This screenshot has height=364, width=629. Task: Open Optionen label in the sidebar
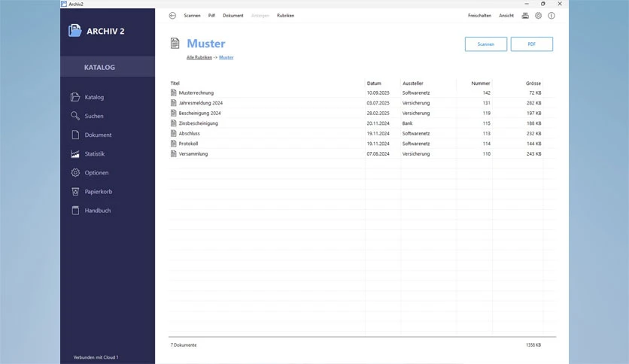coord(96,173)
